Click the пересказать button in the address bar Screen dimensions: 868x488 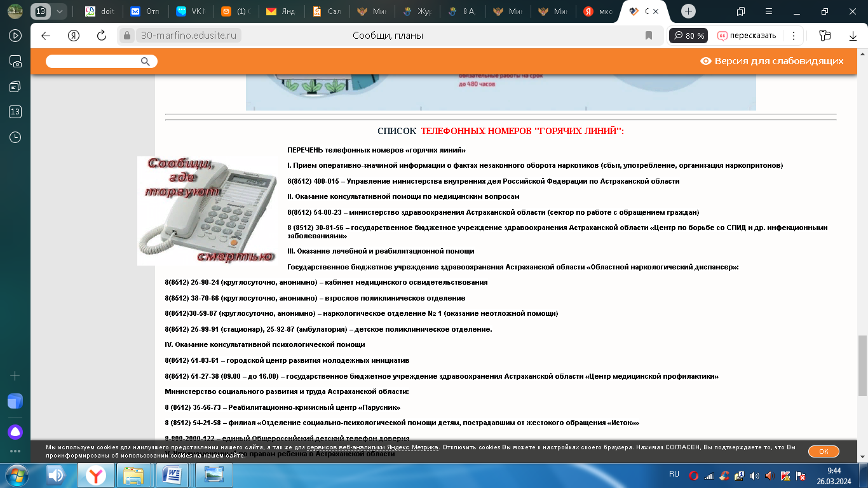tap(747, 36)
